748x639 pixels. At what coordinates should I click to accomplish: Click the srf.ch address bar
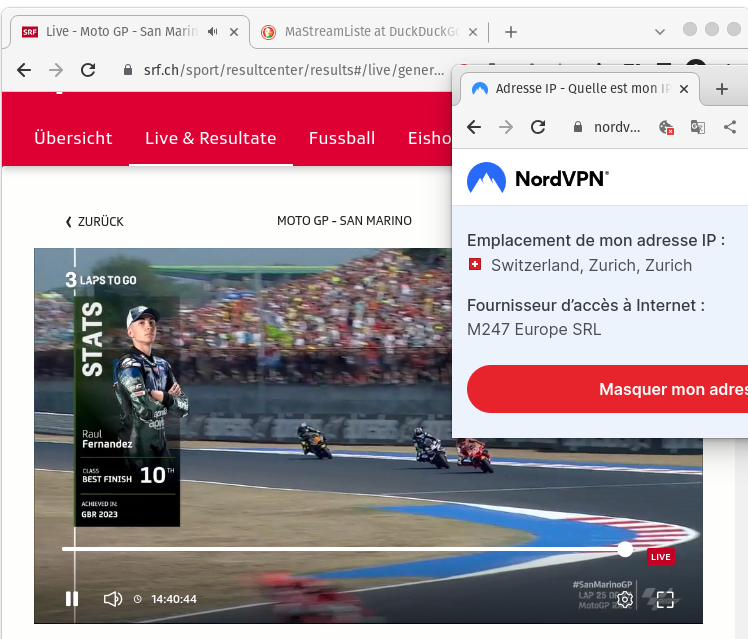point(293,70)
